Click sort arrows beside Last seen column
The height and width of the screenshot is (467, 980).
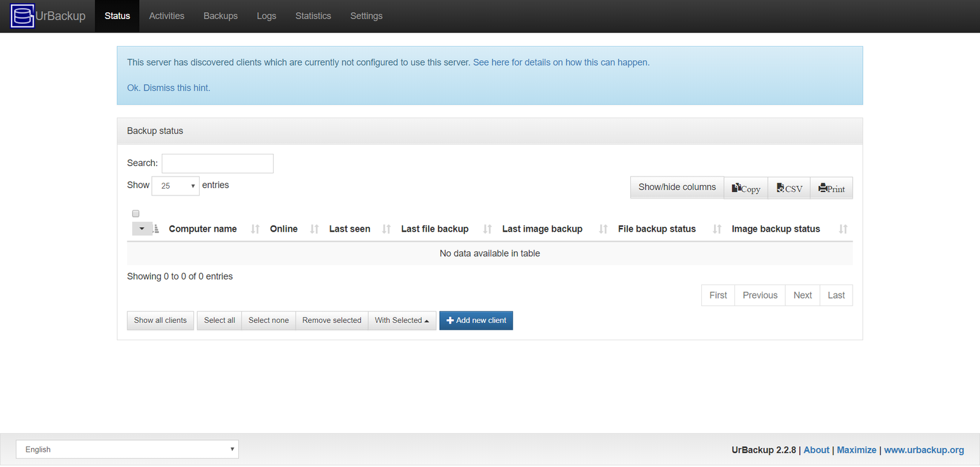(x=386, y=229)
